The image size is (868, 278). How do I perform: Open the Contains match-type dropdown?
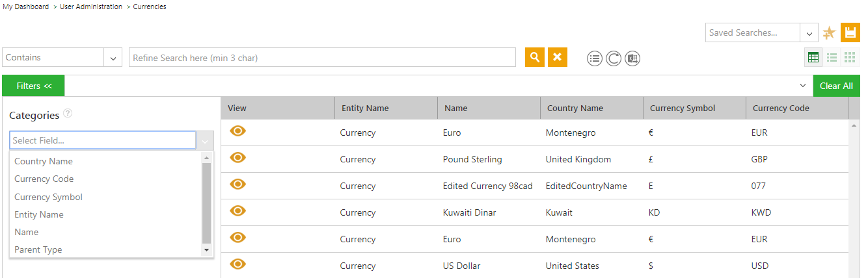point(113,58)
